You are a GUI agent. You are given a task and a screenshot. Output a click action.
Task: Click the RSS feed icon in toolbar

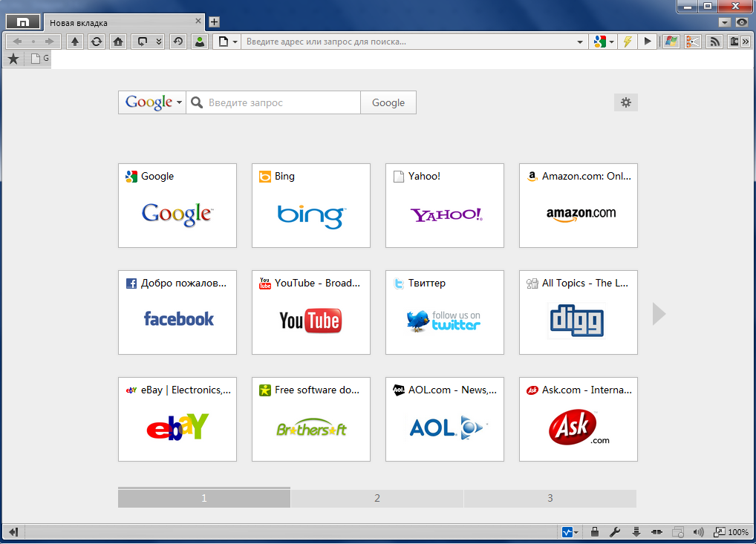point(714,42)
